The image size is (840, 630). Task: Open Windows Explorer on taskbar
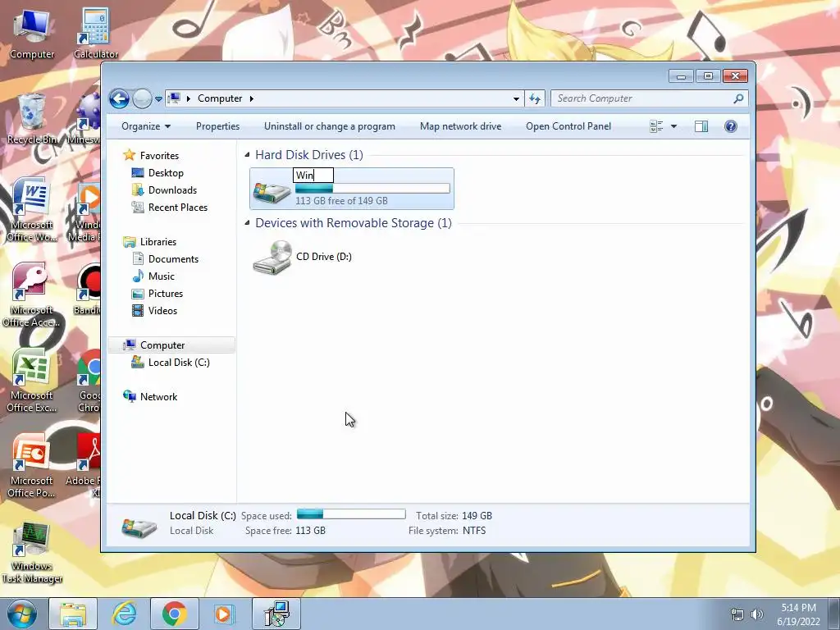click(73, 614)
